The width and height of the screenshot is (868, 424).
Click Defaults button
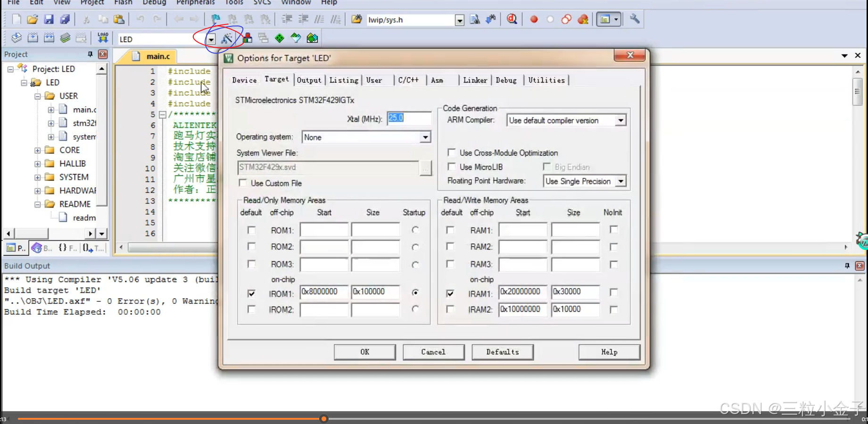(503, 352)
